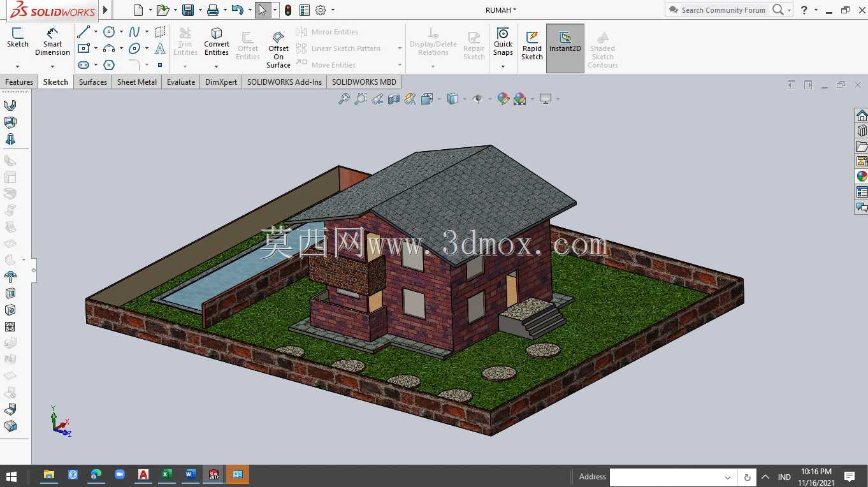868x487 pixels.
Task: Select the Circle sketch tool
Action: tap(109, 32)
